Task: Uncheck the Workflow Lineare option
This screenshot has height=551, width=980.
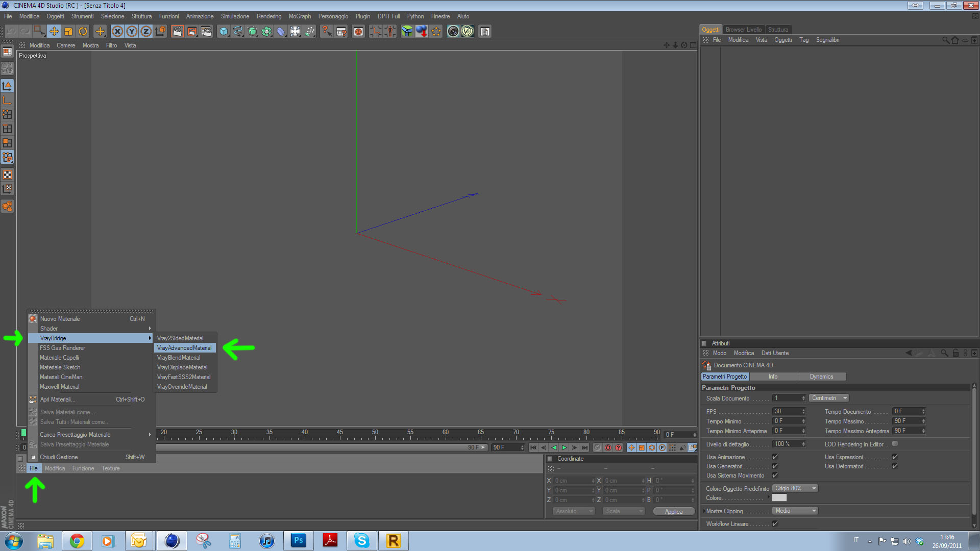Action: [775, 523]
